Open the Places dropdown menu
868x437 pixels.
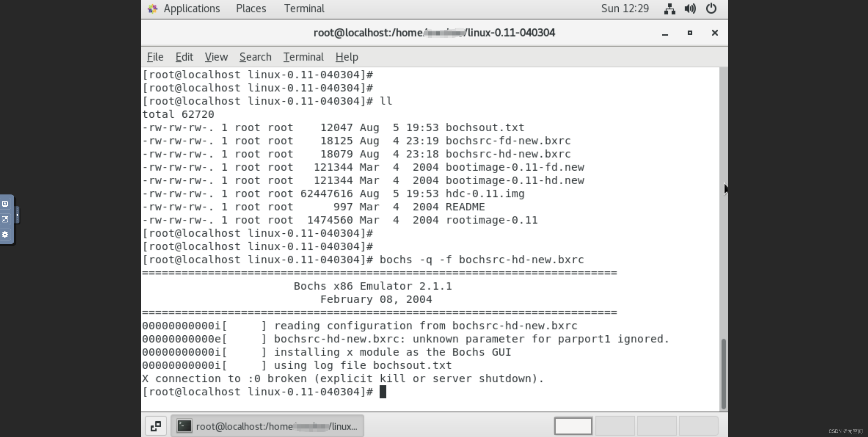[251, 8]
